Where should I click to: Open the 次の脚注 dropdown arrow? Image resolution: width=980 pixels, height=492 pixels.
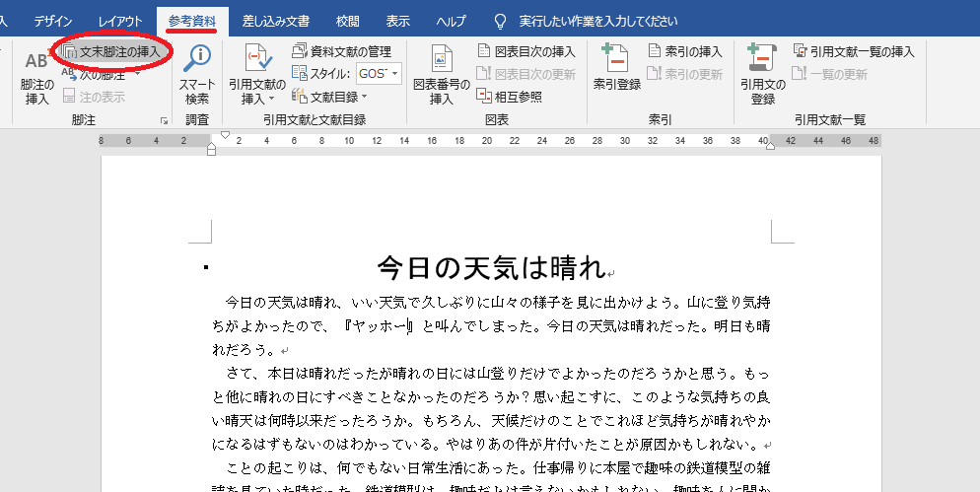click(x=136, y=75)
